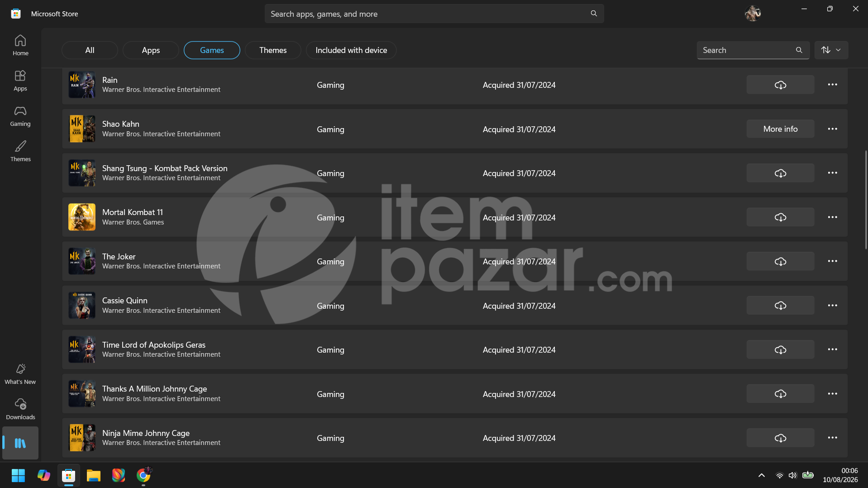This screenshot has width=868, height=488.
Task: Open the taskbar clock and date
Action: [x=840, y=475]
